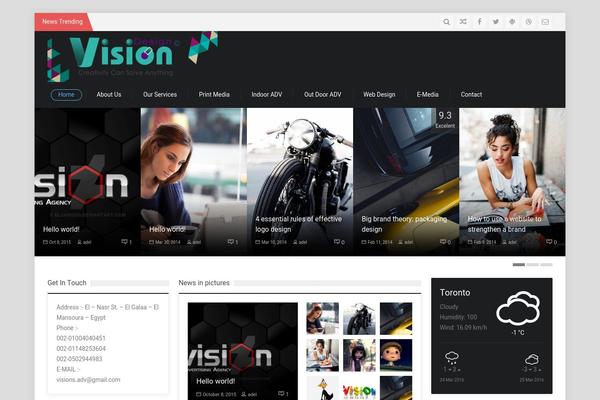This screenshot has height=400, width=600.
Task: Click Feb 11, 2014 date on packaging slide
Action: 377,242
